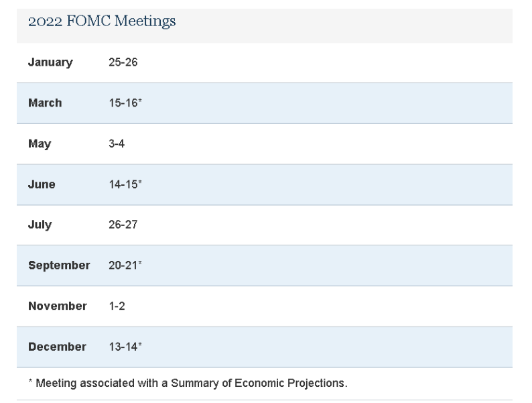
Task: Click the 26-27 meeting dates
Action: 123,225
